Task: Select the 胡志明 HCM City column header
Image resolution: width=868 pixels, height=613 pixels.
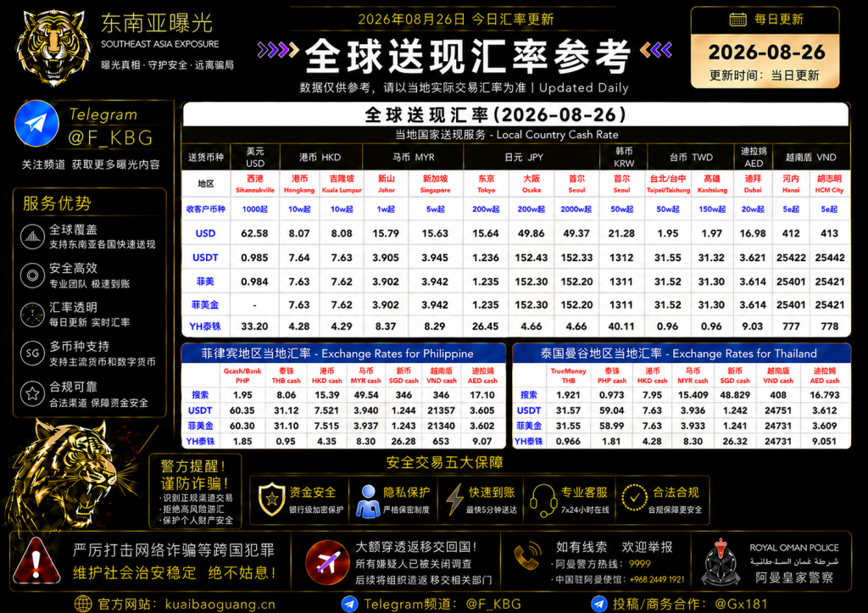Action: click(x=829, y=183)
